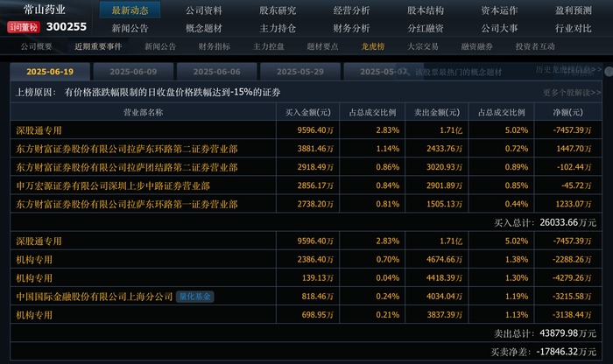Select 中国国际金融上海分公司 row
613x364 pixels.
click(x=306, y=297)
